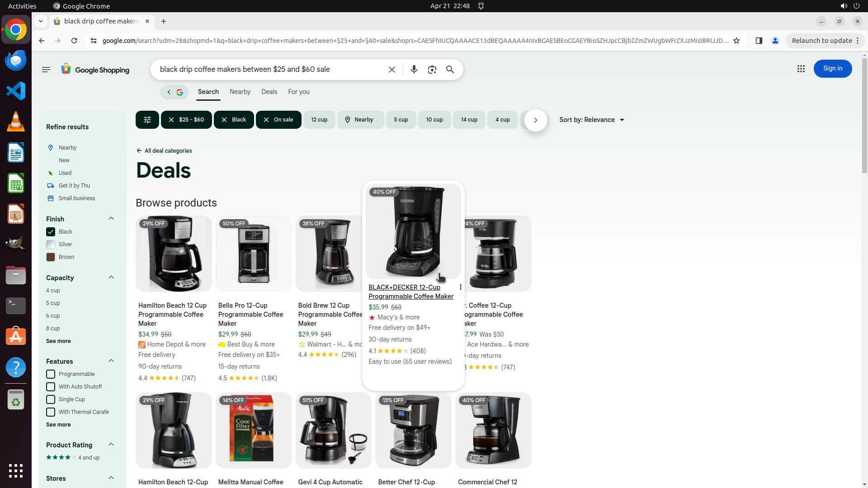This screenshot has height=488, width=868.
Task: Collapse the Capacity filter section
Action: pos(111,277)
